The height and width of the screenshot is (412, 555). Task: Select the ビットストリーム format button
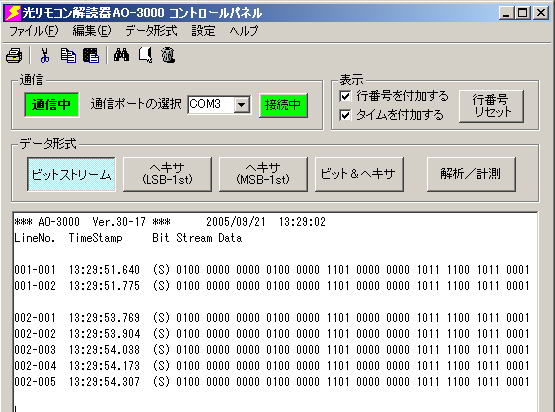71,174
